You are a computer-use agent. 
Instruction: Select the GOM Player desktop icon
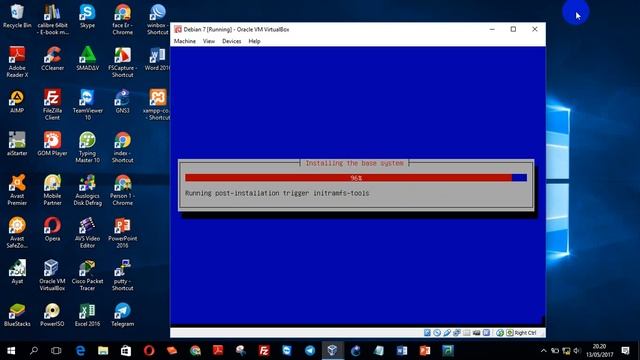click(52, 143)
